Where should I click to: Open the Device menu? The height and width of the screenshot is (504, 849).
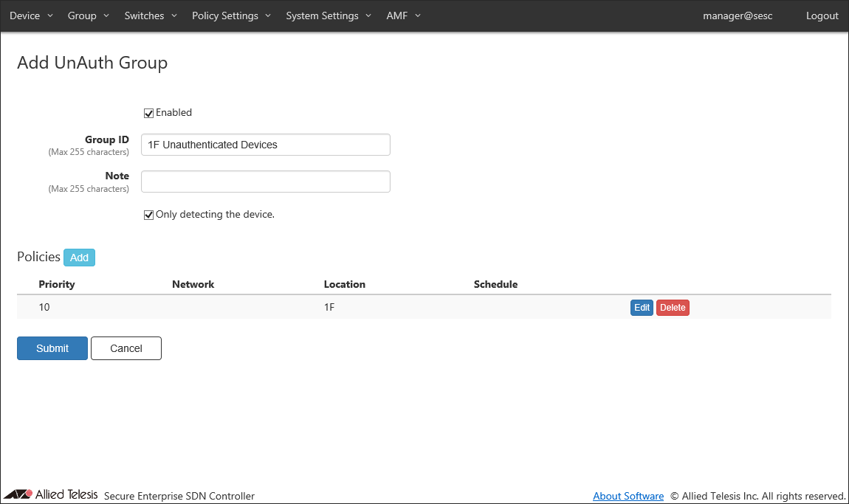[31, 15]
